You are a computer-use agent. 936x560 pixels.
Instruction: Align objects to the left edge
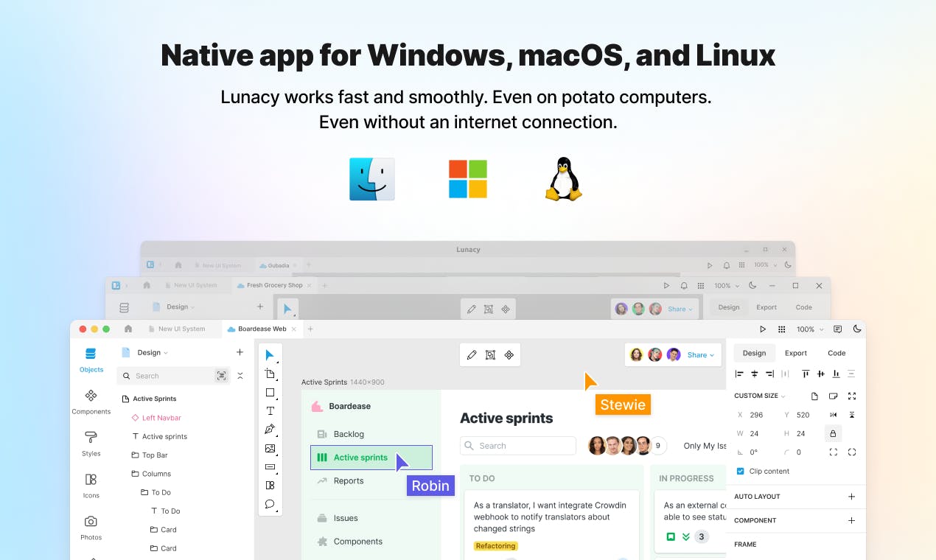(x=739, y=374)
